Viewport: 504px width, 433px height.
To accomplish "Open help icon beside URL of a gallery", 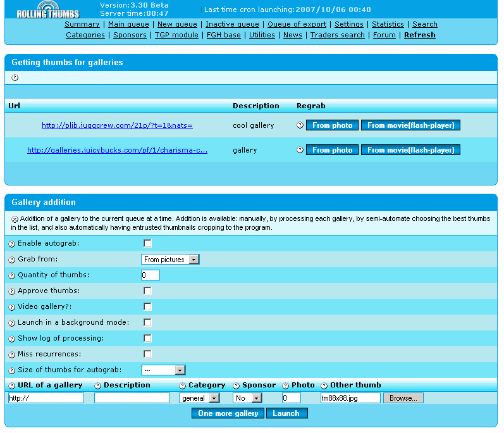I will point(12,386).
